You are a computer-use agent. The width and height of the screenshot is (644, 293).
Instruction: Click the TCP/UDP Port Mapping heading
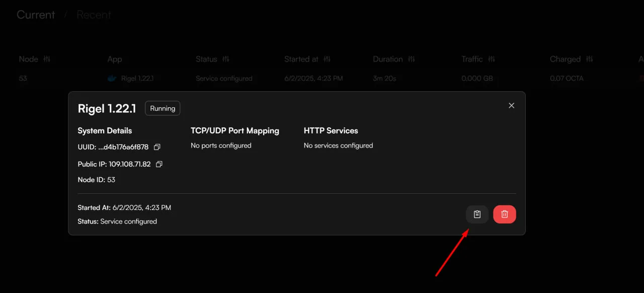235,131
